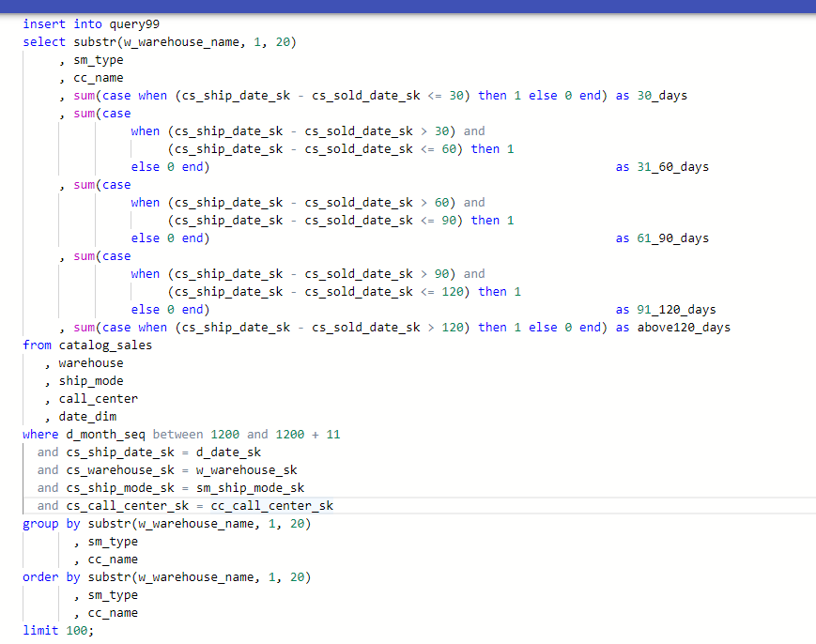Click 'sm_ship_mode_sk' column name
Image resolution: width=816 pixels, height=644 pixels.
[250, 488]
